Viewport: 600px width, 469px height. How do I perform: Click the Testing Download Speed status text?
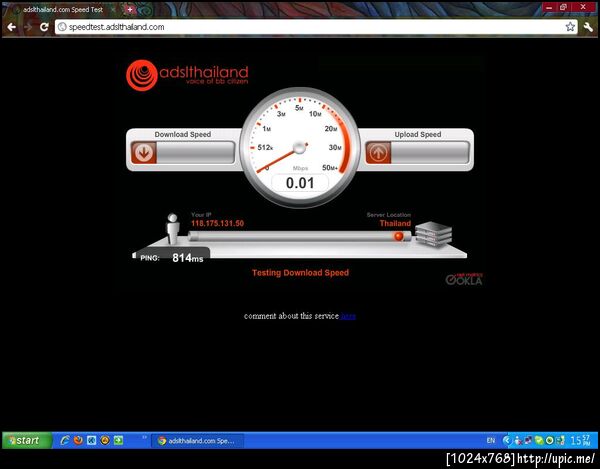pyautogui.click(x=300, y=273)
